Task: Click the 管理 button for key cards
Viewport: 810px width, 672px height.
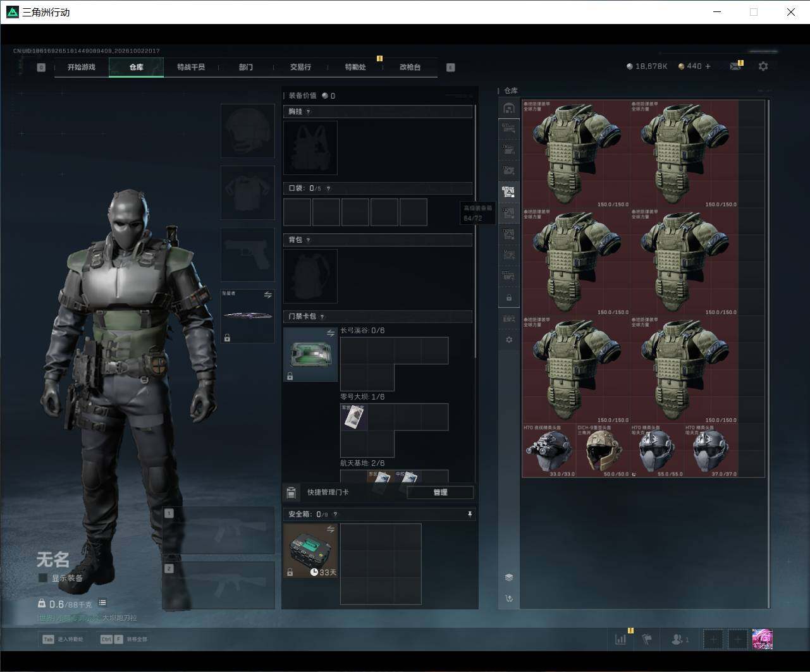Action: click(440, 492)
